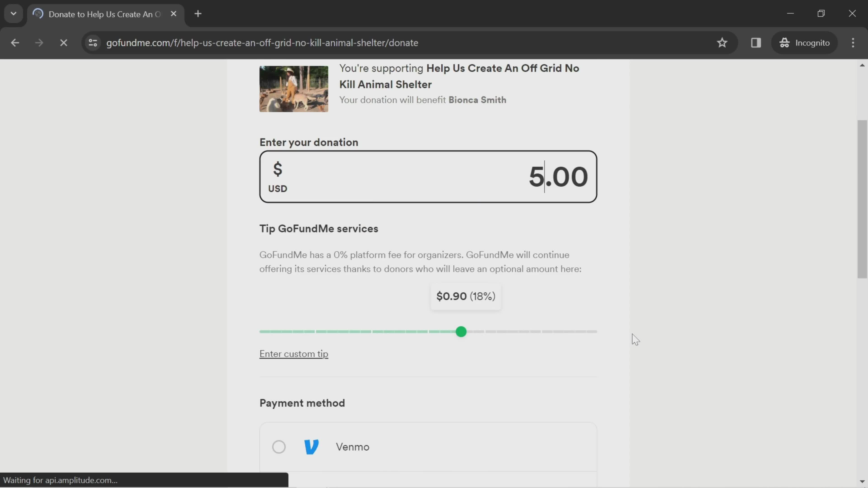868x488 pixels.
Task: Bookmark this page with the star icon
Action: [722, 43]
